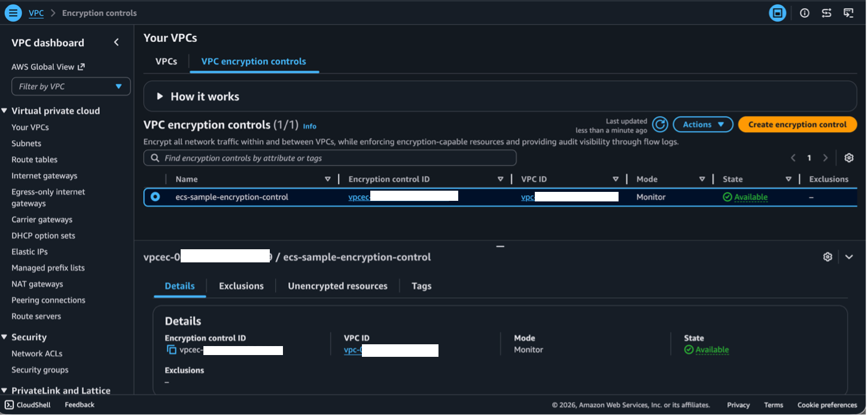The height and width of the screenshot is (416, 868).
Task: Sort by the State column arrow
Action: point(789,179)
